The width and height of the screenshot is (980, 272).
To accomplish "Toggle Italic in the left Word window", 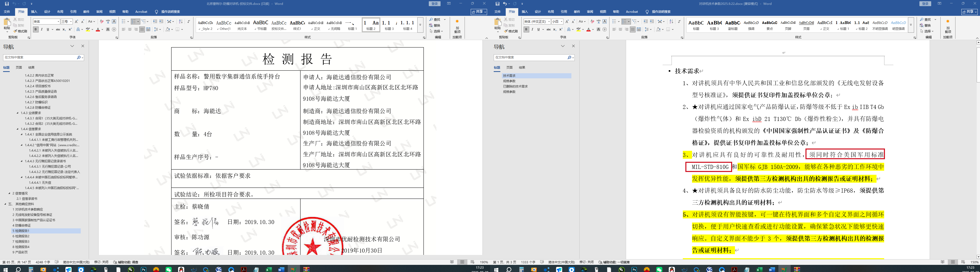I will point(41,29).
